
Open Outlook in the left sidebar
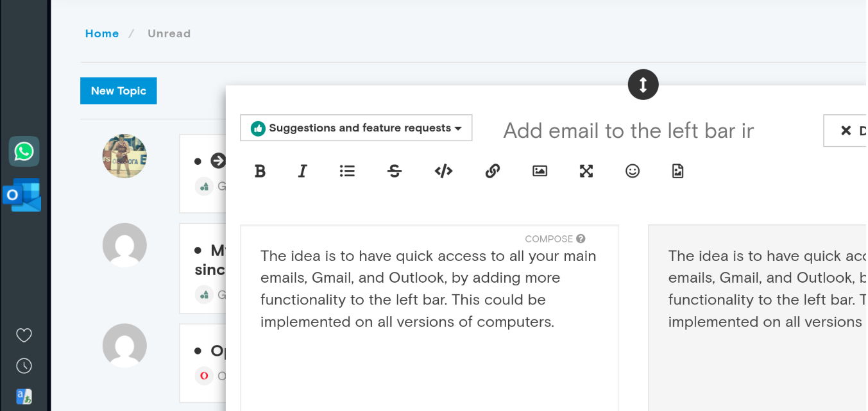pyautogui.click(x=22, y=195)
